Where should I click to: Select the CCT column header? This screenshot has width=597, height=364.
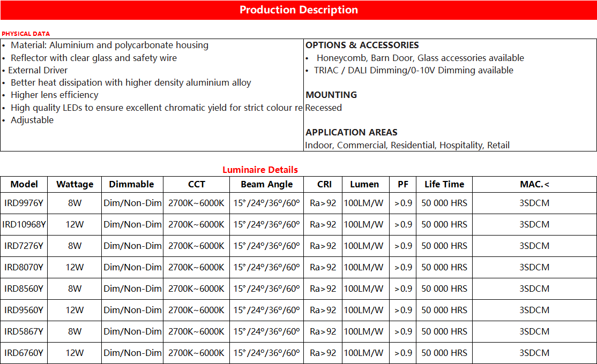coord(196,184)
